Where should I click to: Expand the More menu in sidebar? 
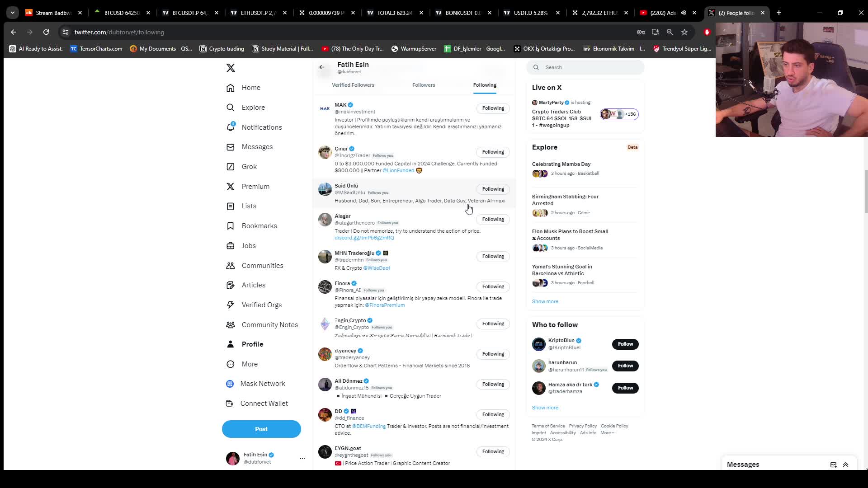(242, 364)
